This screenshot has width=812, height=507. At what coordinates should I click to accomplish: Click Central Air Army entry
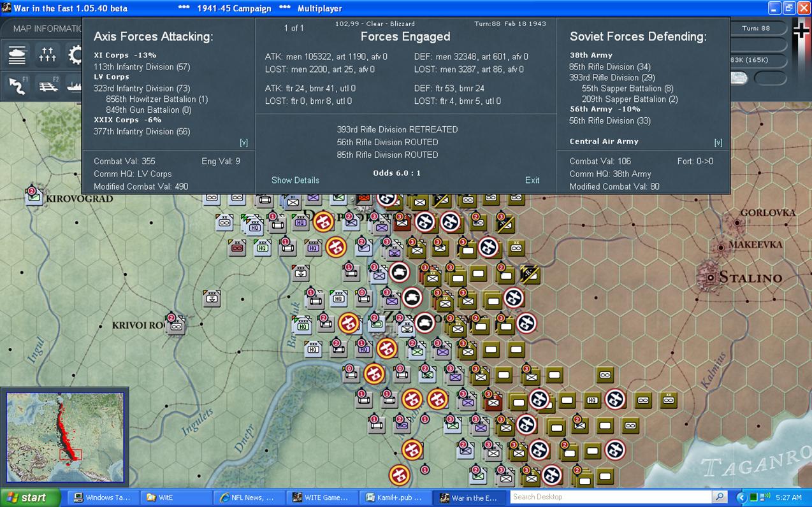(x=604, y=141)
